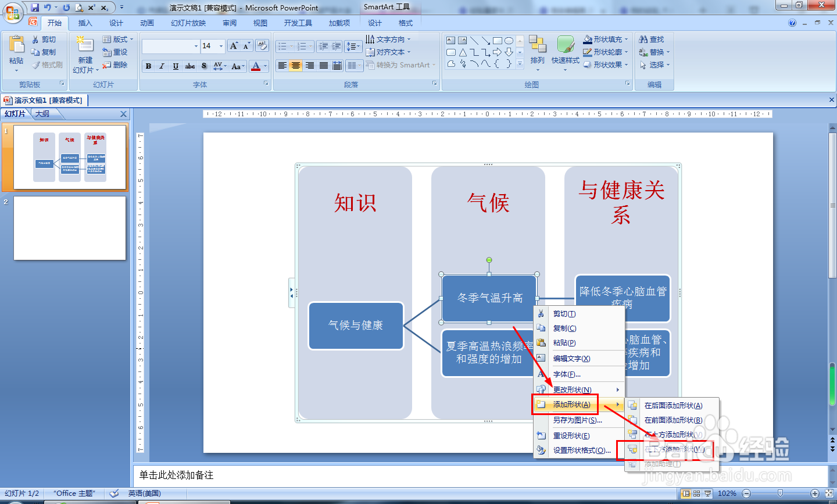Open Align Text (对齐文本) dropdown
The image size is (837, 504).
[388, 52]
